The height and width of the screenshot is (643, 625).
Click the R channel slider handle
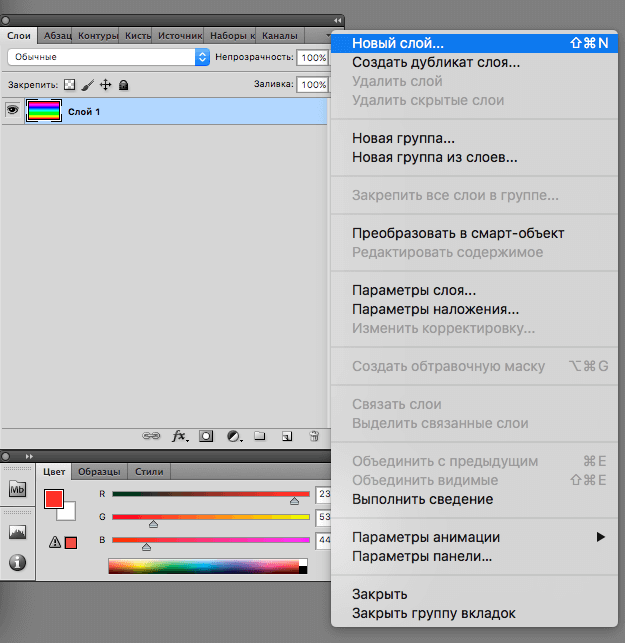tap(294, 501)
